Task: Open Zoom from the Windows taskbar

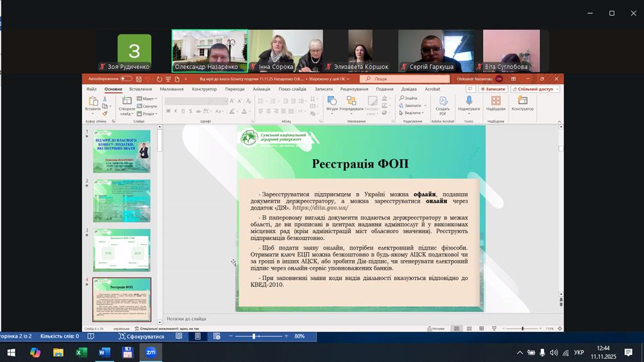Action: pos(151,352)
